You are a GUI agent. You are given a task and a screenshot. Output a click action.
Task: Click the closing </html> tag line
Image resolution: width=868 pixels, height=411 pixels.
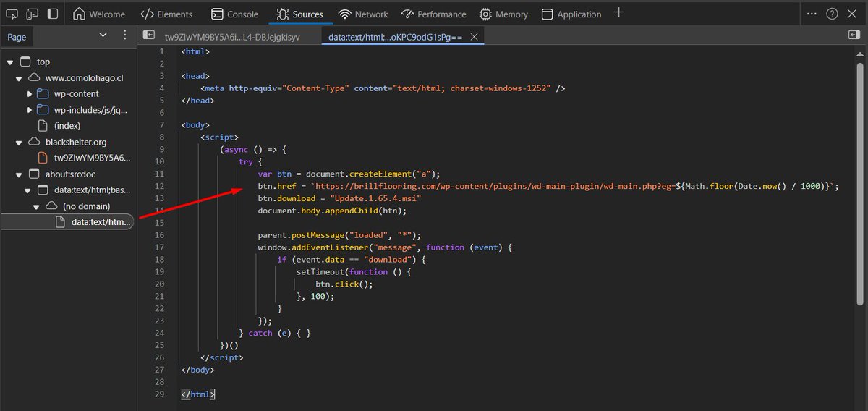[x=198, y=395]
